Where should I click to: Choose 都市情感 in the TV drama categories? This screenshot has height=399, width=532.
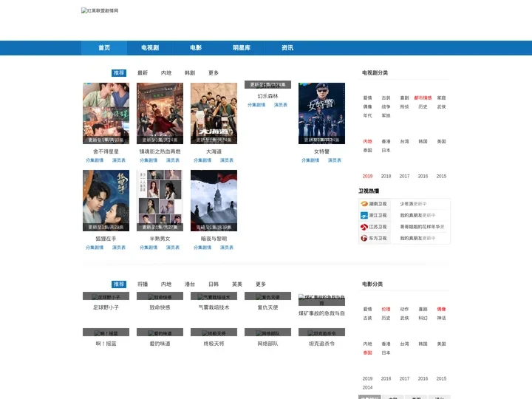pyautogui.click(x=423, y=98)
